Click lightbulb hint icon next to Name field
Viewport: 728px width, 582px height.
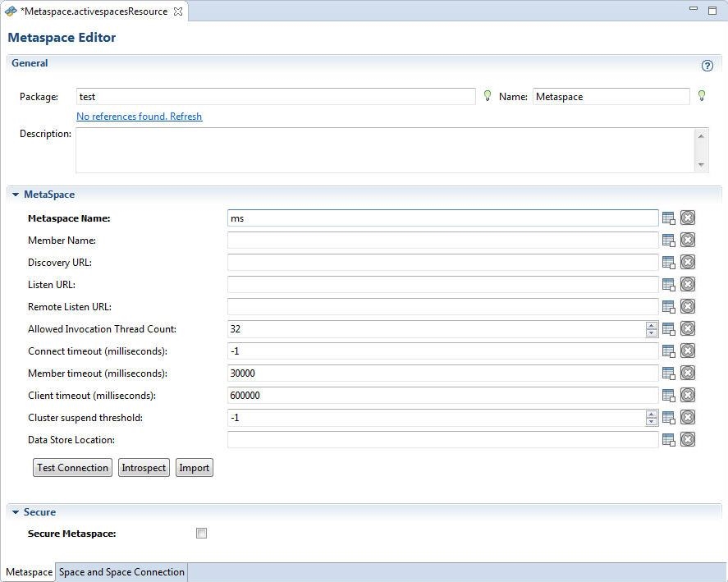coord(702,96)
